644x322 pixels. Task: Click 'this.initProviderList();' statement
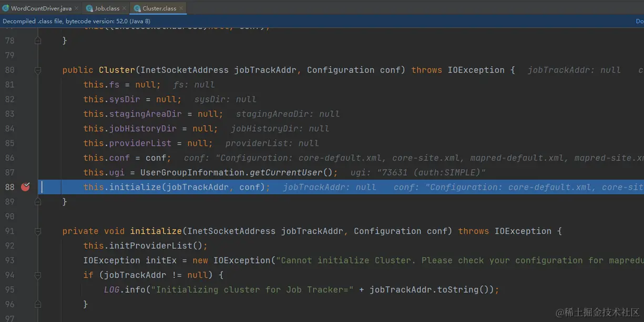[145, 246]
